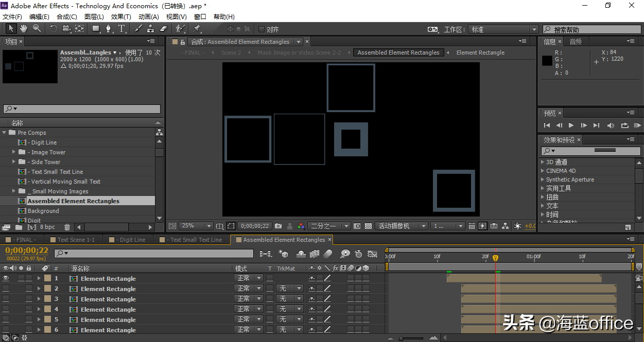
Task: Toggle visibility of layer 3 Element Rectangle
Action: click(6, 299)
